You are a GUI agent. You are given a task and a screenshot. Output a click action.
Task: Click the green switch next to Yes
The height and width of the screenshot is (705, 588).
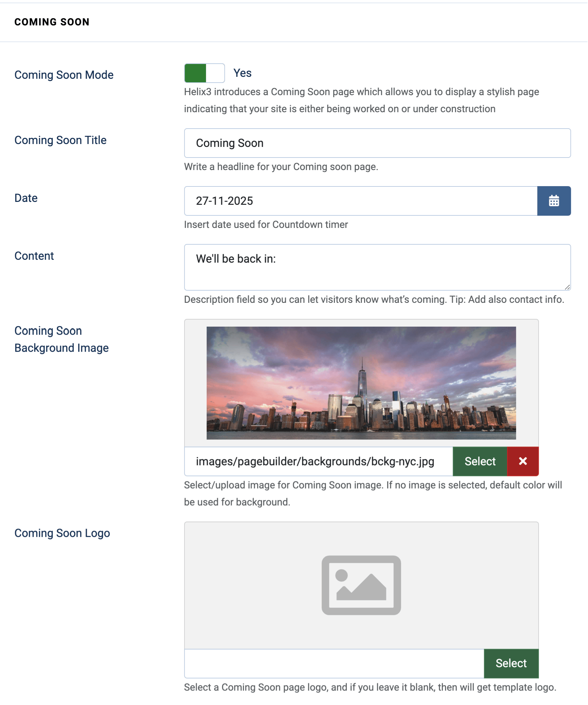(204, 73)
